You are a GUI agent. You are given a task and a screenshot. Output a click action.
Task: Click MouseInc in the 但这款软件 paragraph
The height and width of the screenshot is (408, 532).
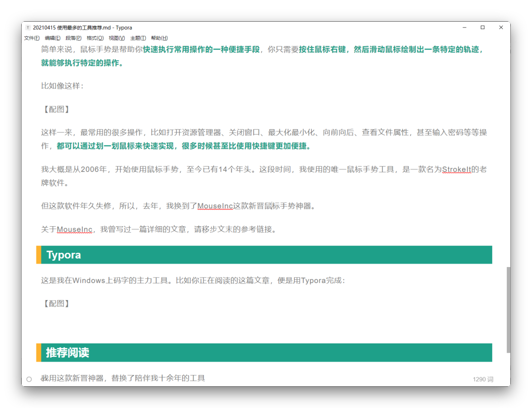coord(215,206)
